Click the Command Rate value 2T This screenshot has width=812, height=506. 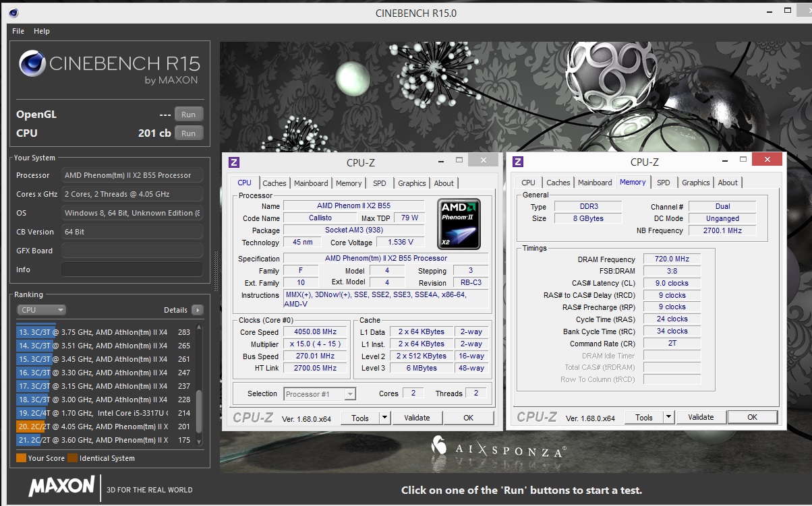[672, 344]
